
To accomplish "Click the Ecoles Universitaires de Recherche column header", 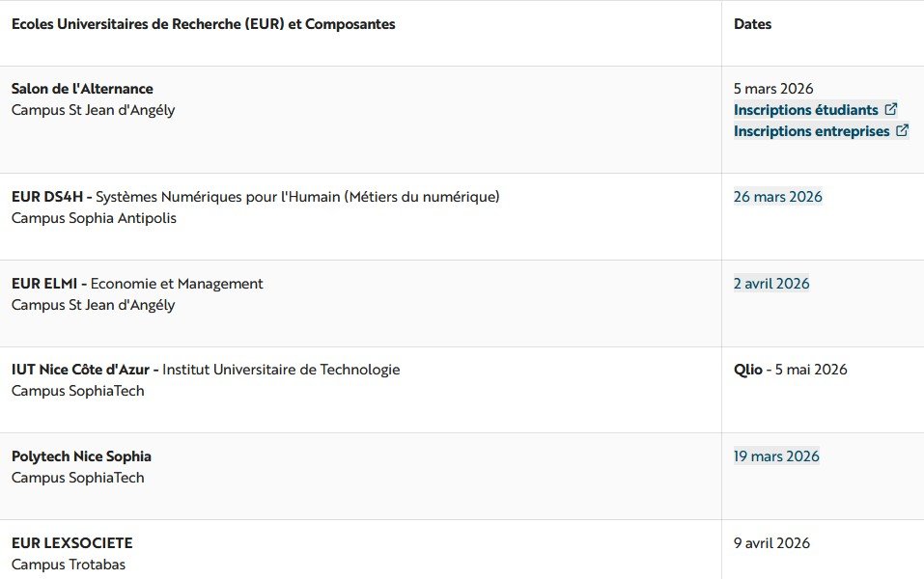I will tap(203, 24).
